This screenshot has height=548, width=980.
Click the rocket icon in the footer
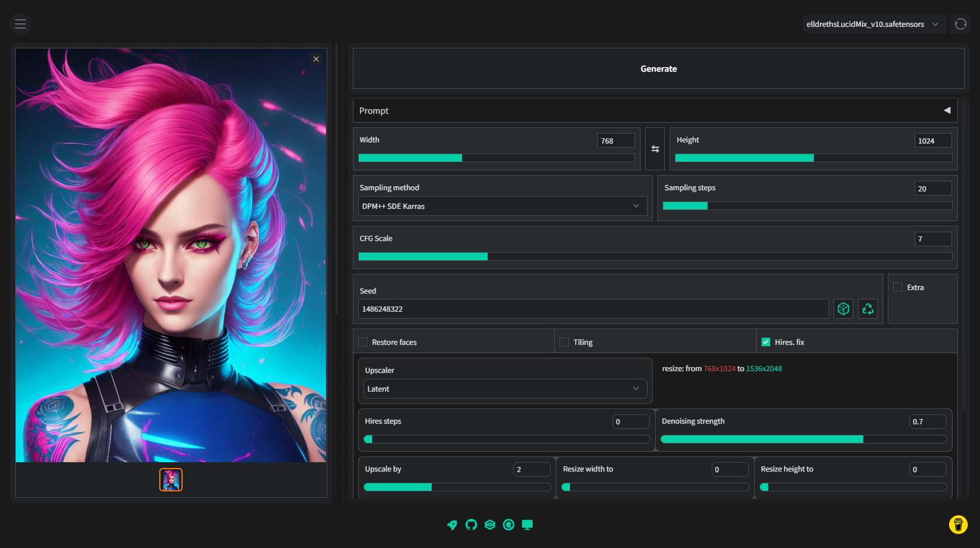pos(452,525)
